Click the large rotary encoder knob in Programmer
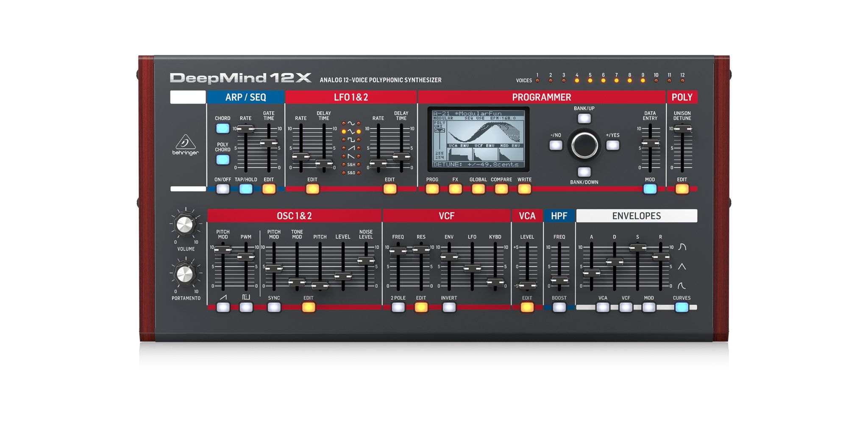 point(584,145)
